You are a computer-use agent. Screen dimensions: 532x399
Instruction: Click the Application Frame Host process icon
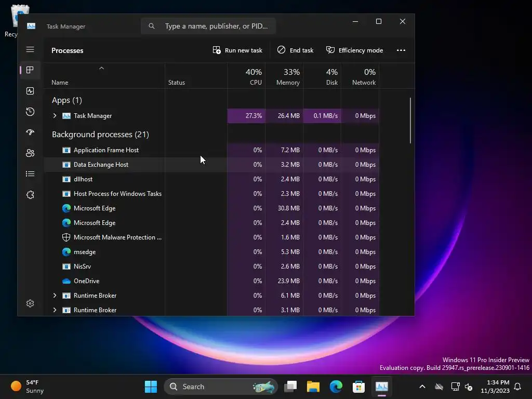point(66,150)
